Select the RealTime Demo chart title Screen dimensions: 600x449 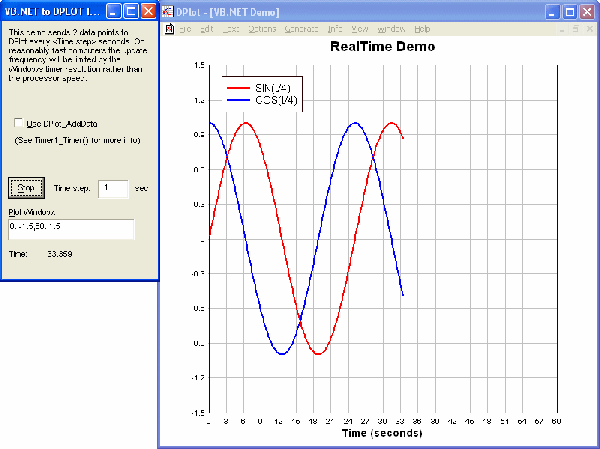[384, 47]
